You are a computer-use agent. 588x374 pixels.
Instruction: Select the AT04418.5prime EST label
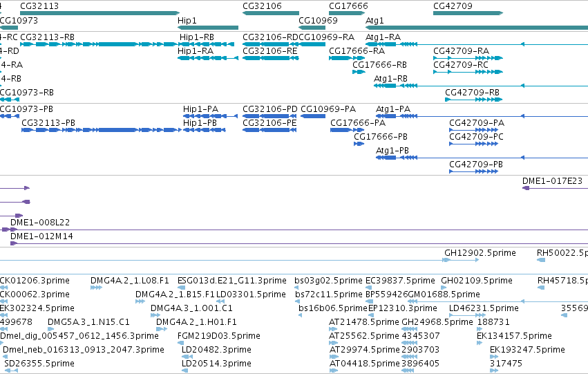point(365,364)
